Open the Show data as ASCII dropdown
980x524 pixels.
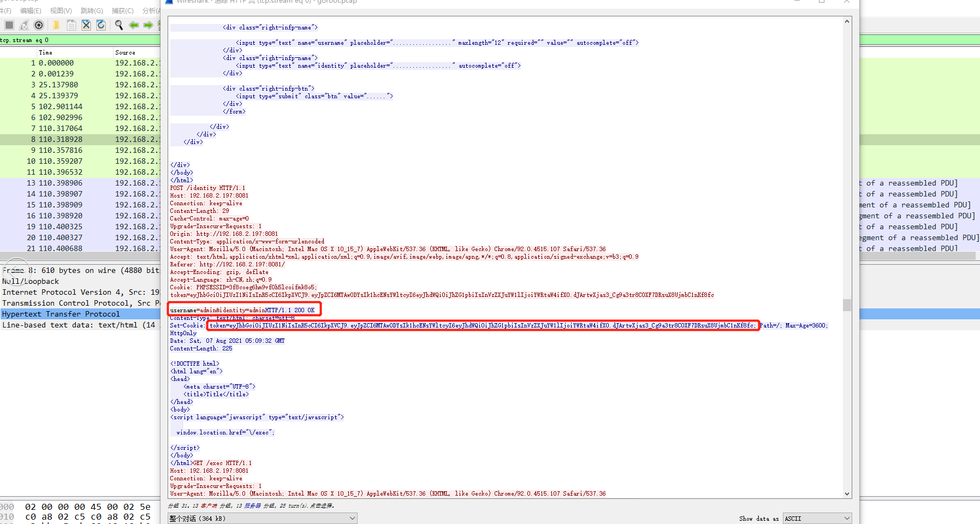click(x=817, y=518)
